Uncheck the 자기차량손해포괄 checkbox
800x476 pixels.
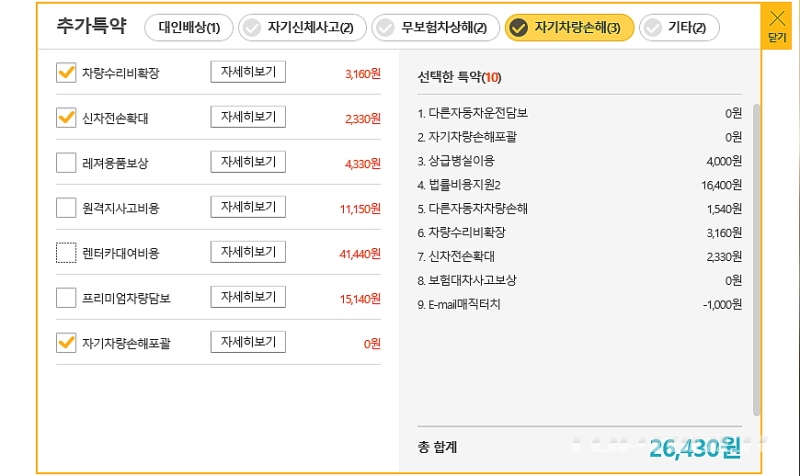(x=66, y=342)
